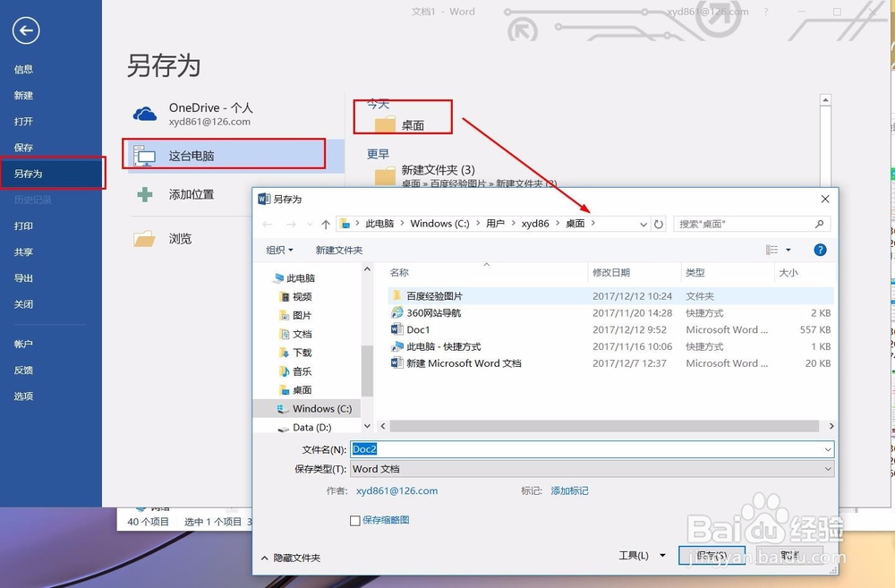This screenshot has width=895, height=588.
Task: Click the back arrow circle in Word backstage
Action: pos(26,30)
